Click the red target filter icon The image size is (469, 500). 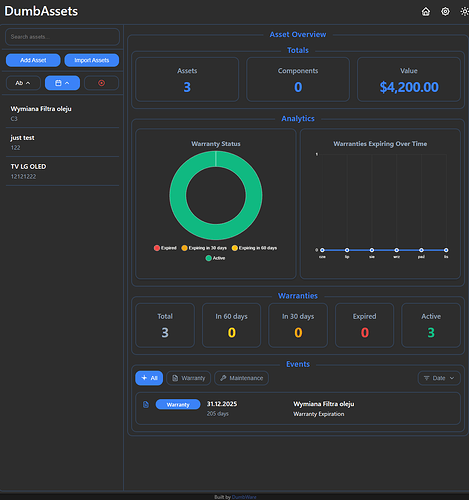click(x=102, y=83)
